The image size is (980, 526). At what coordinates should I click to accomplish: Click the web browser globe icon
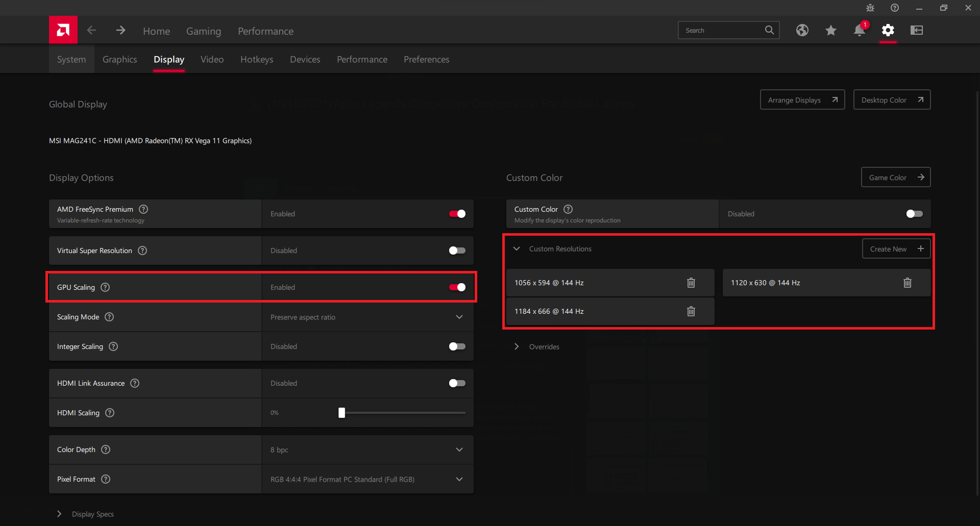(x=802, y=31)
